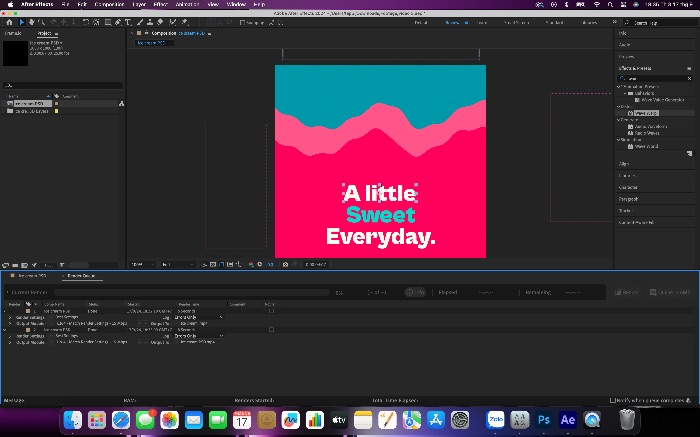Expand the Current Render details triangle

[x=7, y=292]
